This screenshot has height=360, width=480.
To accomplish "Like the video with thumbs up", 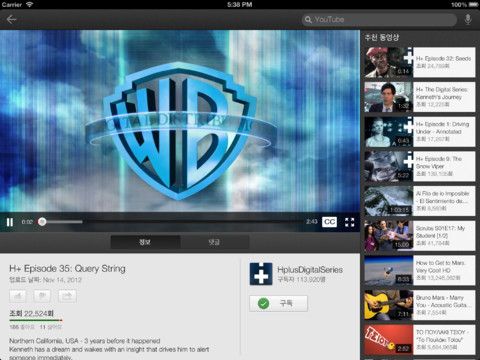I will [x=18, y=296].
